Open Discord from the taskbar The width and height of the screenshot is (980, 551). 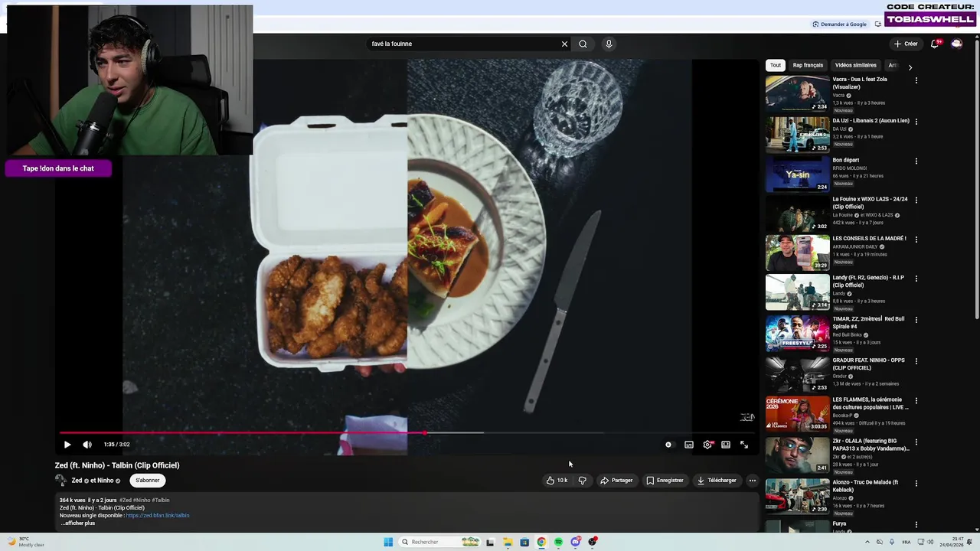pyautogui.click(x=575, y=543)
